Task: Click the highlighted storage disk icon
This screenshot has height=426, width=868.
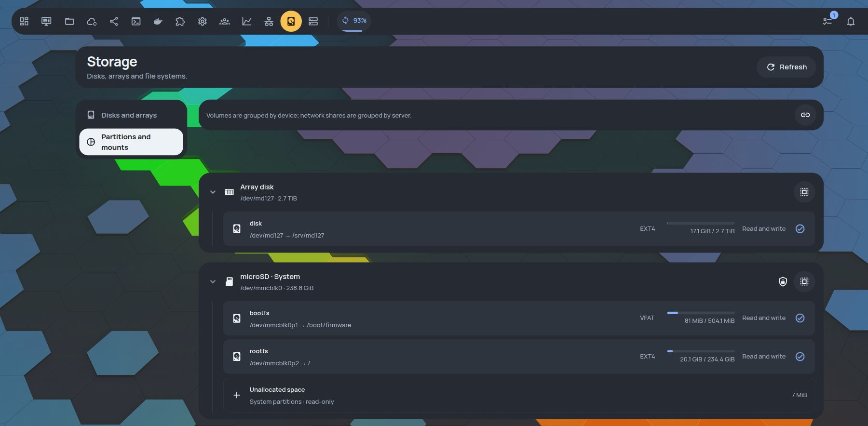Action: tap(291, 21)
